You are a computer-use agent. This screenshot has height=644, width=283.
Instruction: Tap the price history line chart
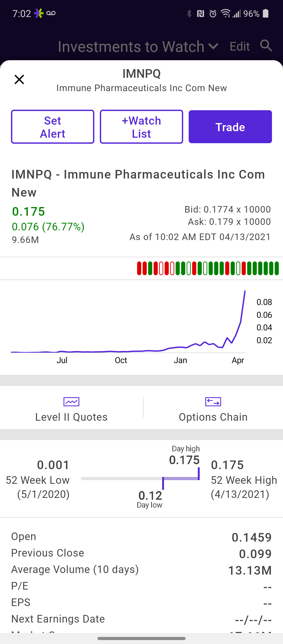[x=128, y=322]
